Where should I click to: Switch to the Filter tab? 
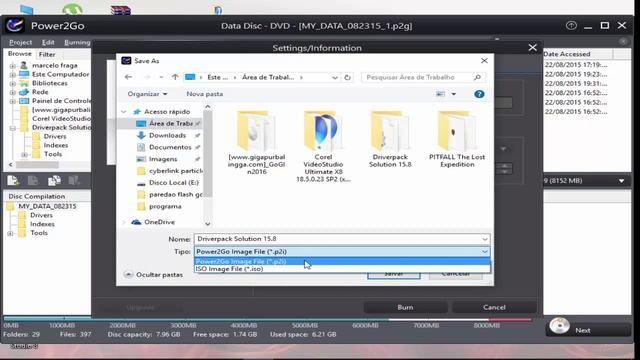[47, 54]
